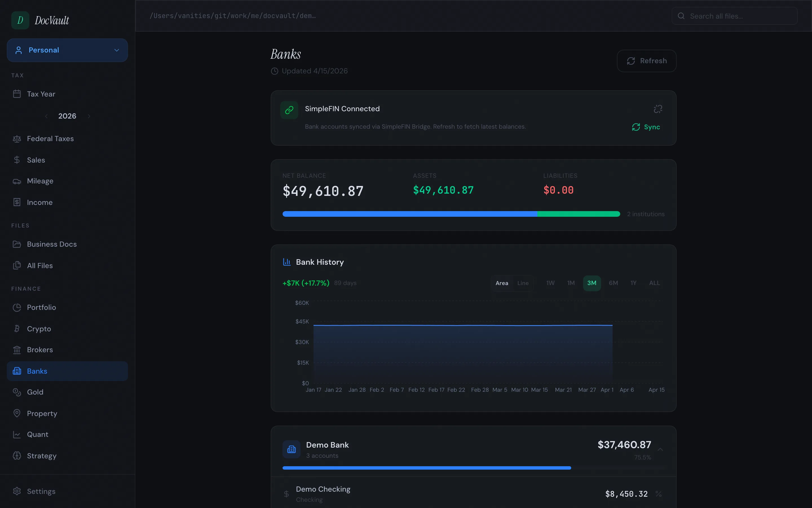Open the All Files page
Image resolution: width=812 pixels, height=508 pixels.
coord(67,265)
